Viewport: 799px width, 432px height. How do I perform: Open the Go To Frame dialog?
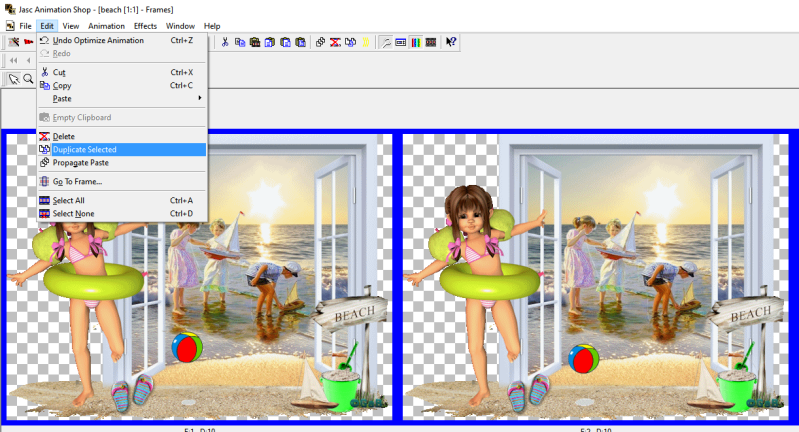coord(77,181)
